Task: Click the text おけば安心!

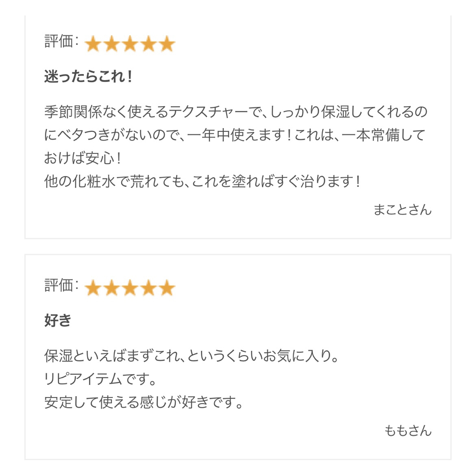Action: pos(82,158)
